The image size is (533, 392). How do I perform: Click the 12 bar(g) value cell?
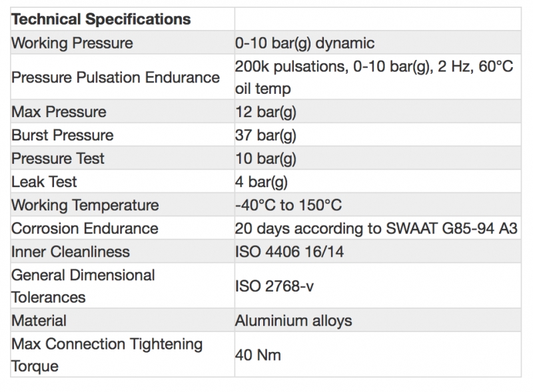coord(266,112)
